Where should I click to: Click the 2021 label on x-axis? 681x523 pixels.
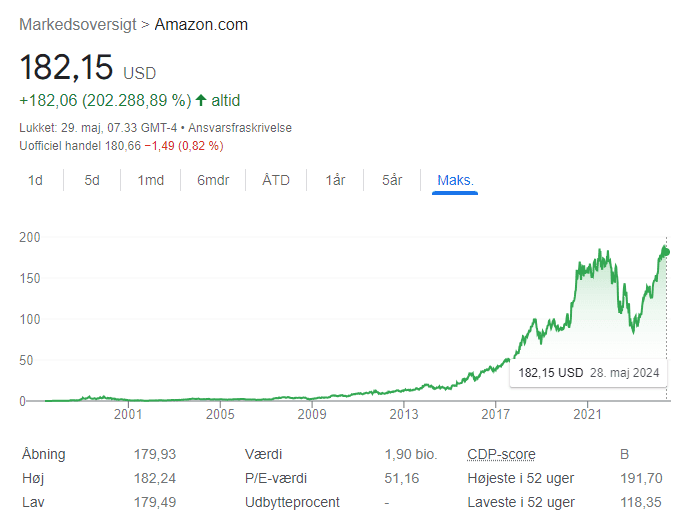click(x=588, y=413)
